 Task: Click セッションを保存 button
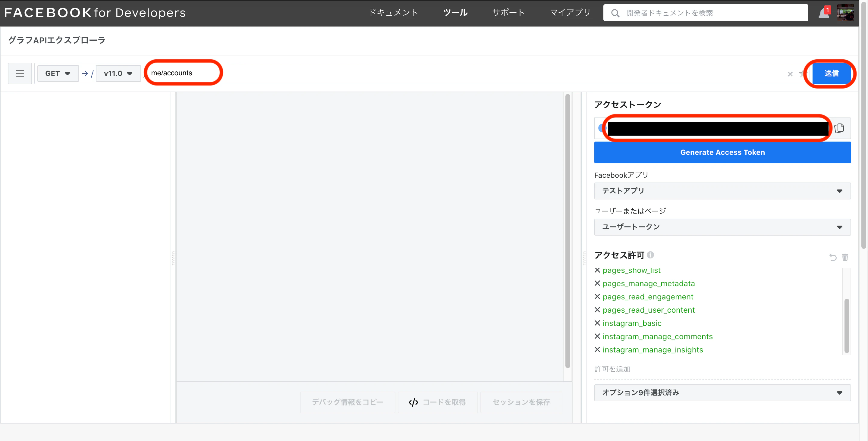tap(521, 402)
